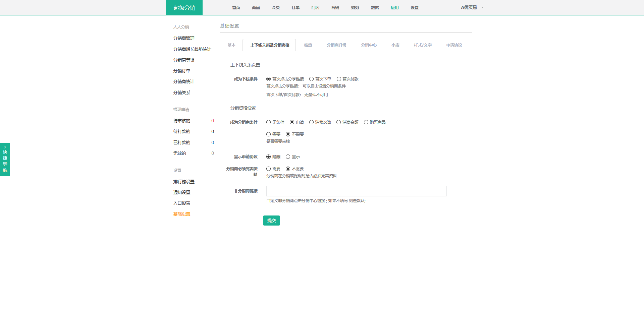Open 分销商管理 in sidebar

click(184, 39)
